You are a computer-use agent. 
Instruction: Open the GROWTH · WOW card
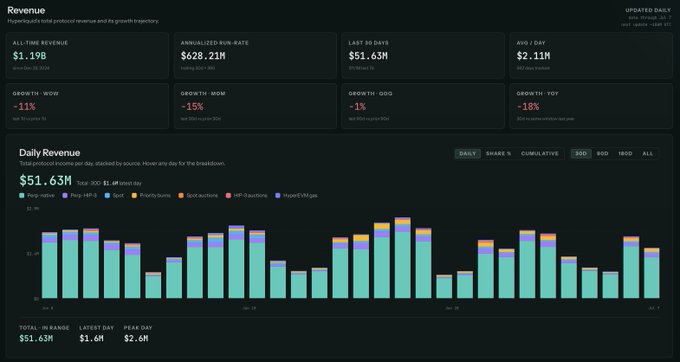click(87, 106)
